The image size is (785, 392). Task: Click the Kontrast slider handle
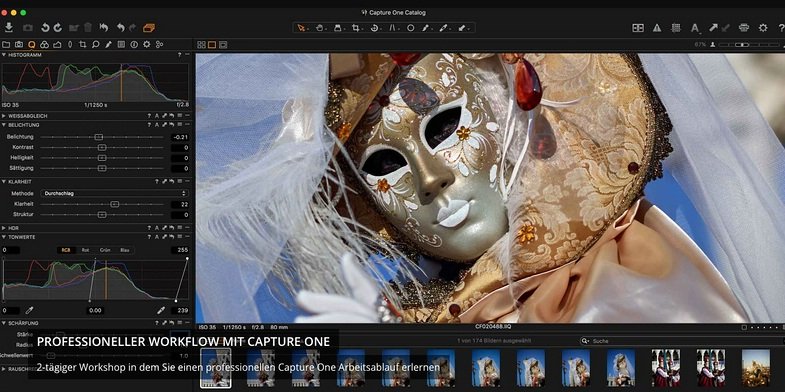(x=102, y=147)
